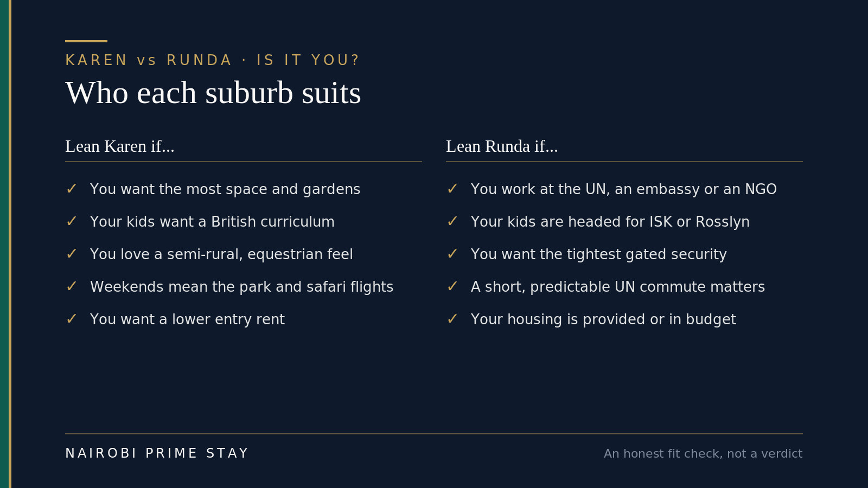Click checkmark beside tightest gated security
Image resolution: width=868 pixels, height=488 pixels.
point(452,254)
